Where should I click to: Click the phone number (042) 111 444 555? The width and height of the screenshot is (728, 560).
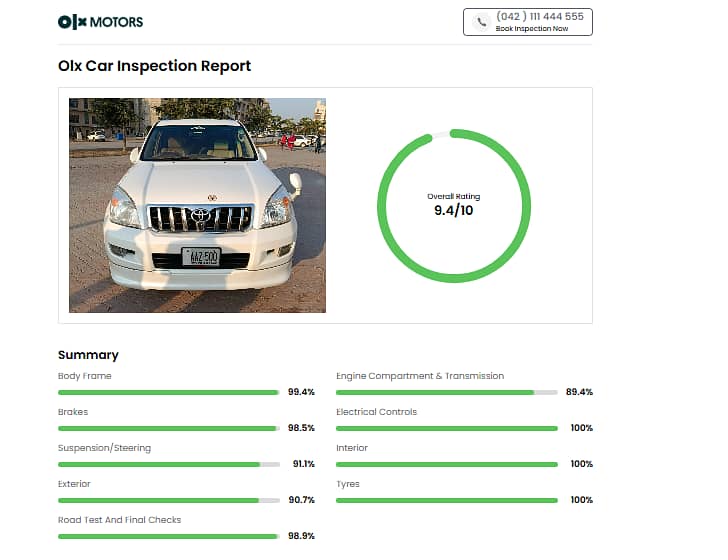(539, 16)
